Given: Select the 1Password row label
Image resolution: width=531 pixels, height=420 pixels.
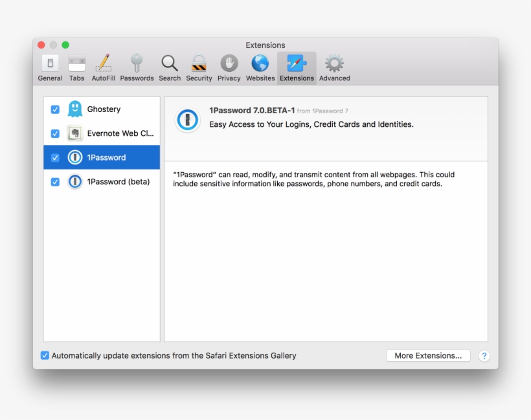Looking at the screenshot, I should [x=106, y=157].
